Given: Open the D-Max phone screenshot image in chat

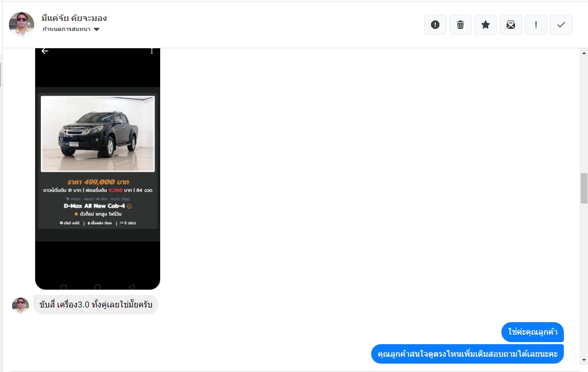Looking at the screenshot, I should [98, 168].
